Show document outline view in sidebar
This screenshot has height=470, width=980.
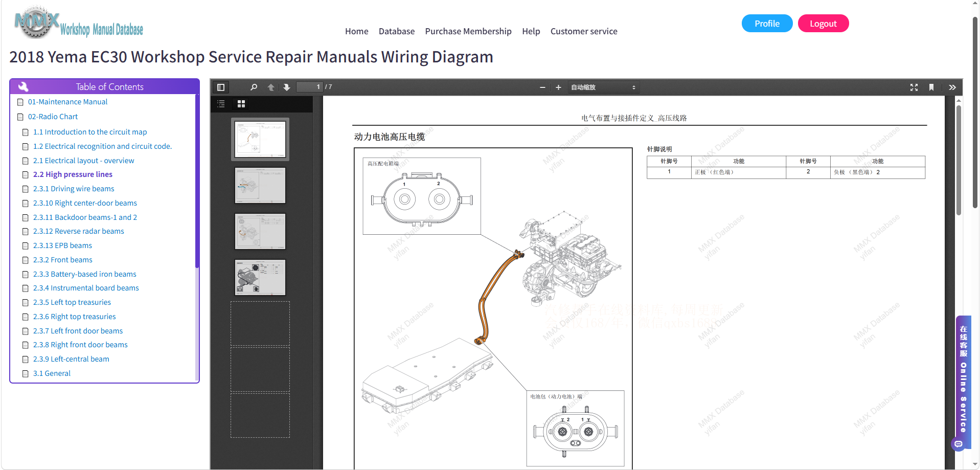pos(221,104)
